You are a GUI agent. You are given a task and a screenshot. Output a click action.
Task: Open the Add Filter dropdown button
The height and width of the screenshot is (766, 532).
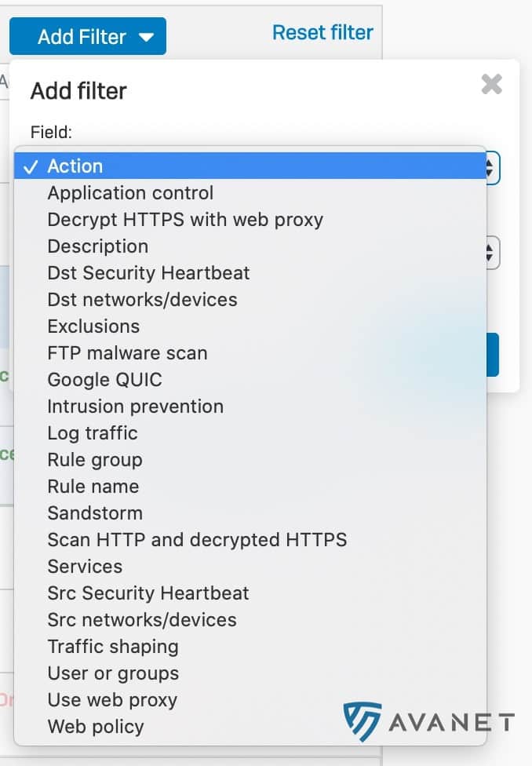88,36
